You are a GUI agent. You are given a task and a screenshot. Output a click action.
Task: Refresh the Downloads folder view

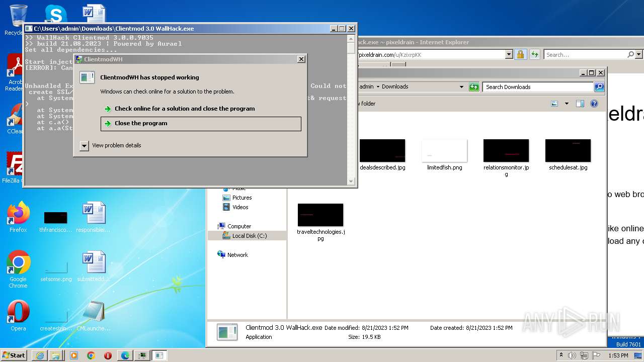pos(474,87)
